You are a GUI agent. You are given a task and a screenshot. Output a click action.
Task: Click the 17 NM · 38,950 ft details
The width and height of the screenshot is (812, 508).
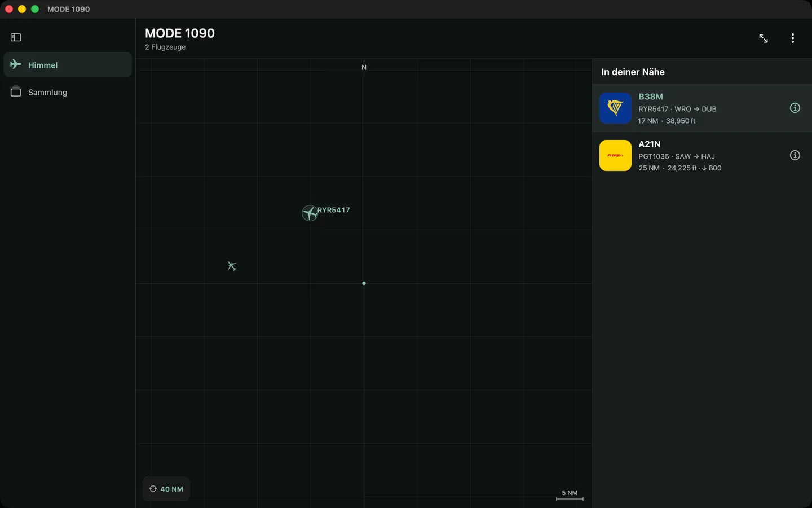[x=667, y=121]
